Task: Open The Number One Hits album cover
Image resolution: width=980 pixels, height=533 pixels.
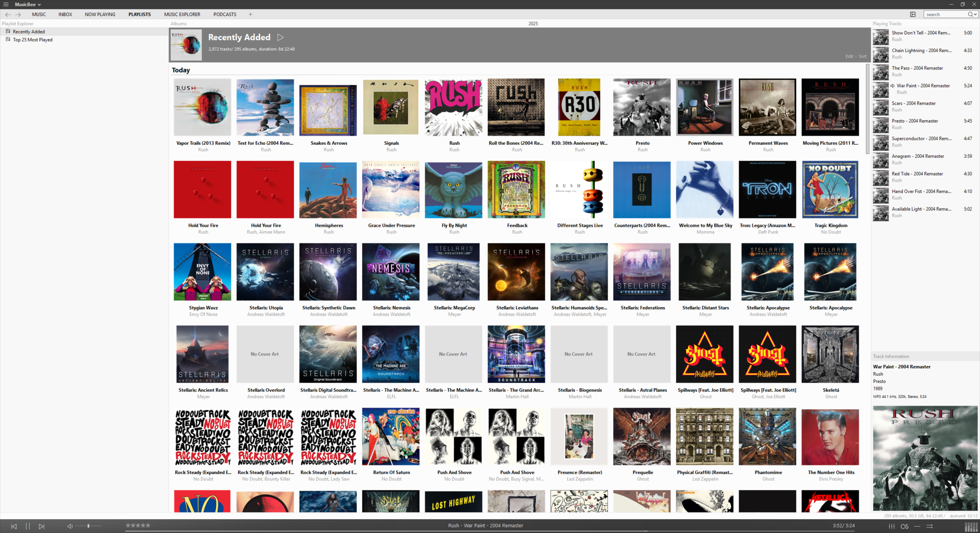Action: (x=830, y=437)
